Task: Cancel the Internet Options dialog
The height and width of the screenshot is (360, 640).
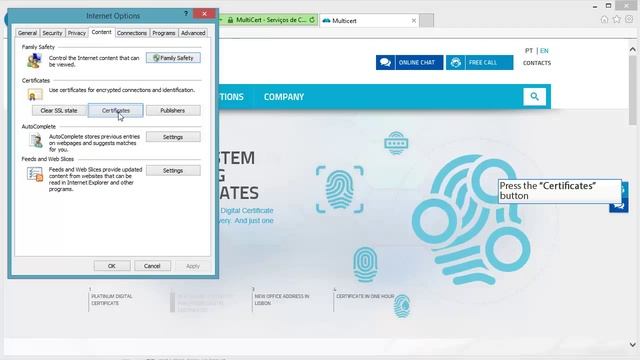Action: coord(152,266)
